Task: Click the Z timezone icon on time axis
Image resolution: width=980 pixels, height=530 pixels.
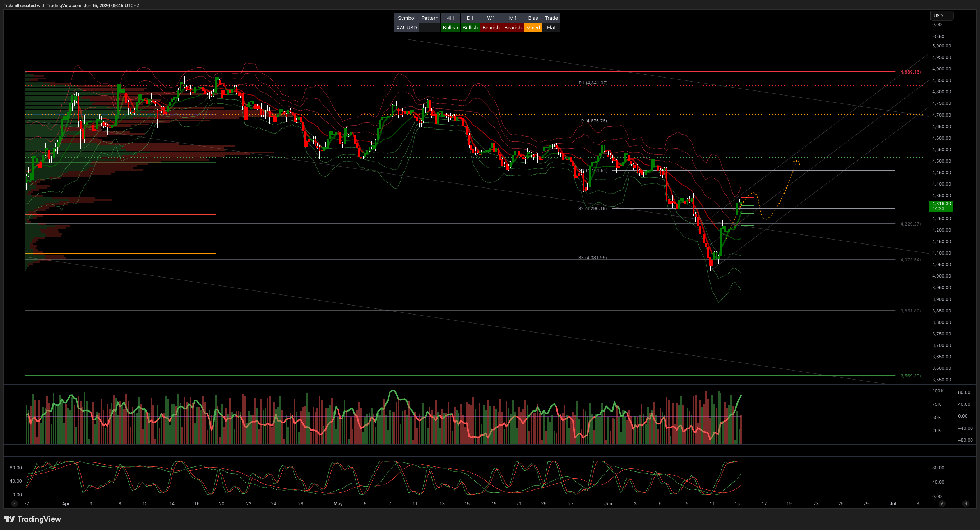Action: pos(14,503)
